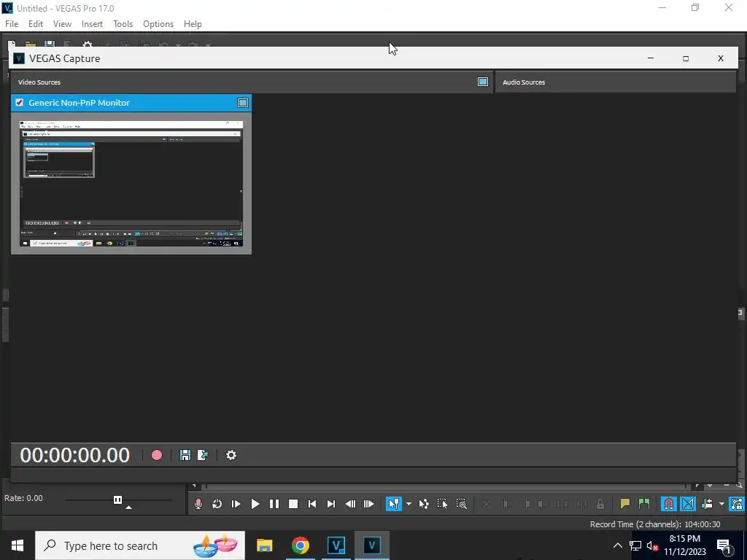
Task: Open the notification center icon
Action: click(724, 545)
